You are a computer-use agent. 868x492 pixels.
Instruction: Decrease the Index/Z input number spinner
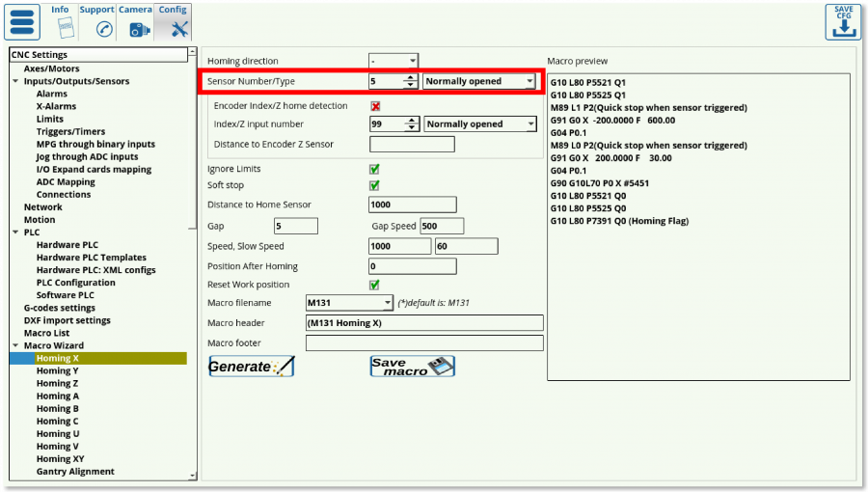coord(411,127)
